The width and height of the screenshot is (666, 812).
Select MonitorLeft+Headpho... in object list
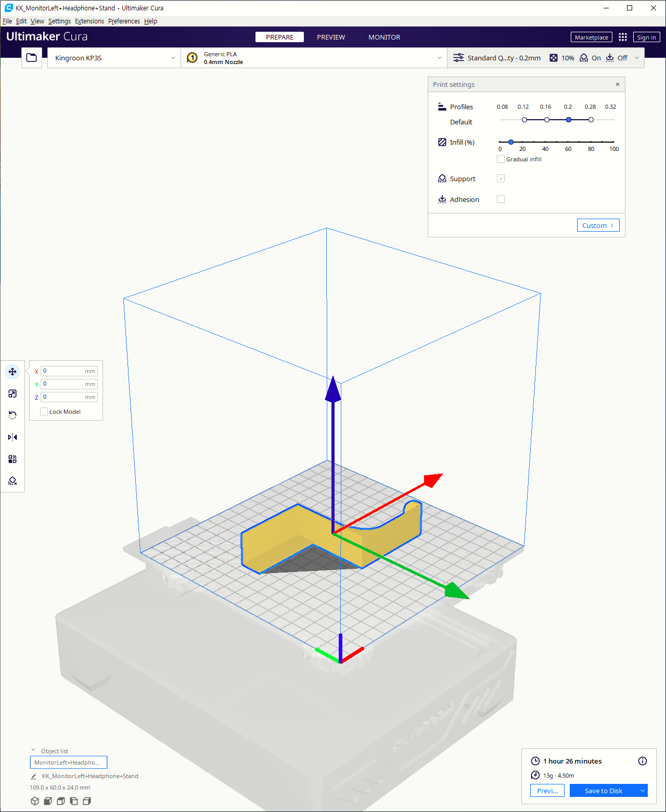(x=69, y=763)
